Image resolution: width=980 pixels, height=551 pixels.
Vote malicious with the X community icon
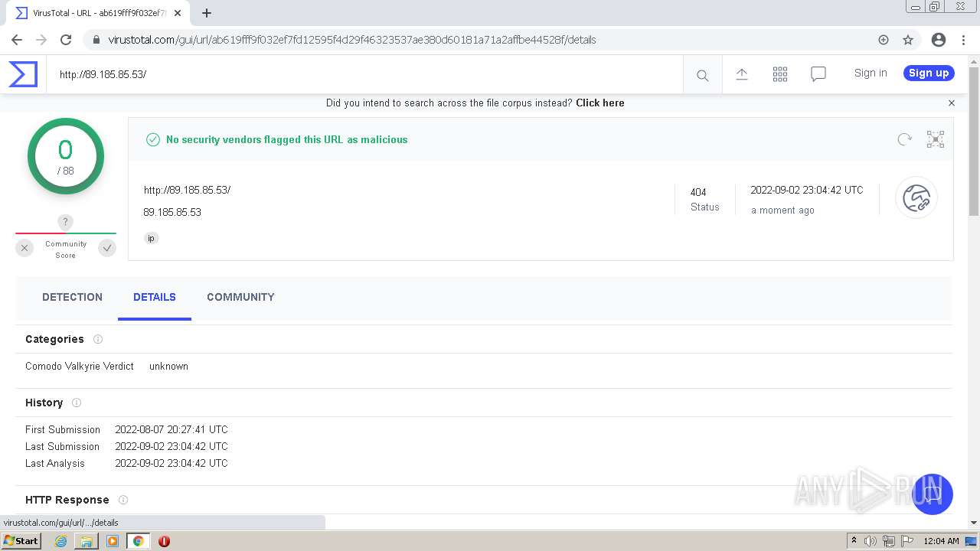(x=24, y=248)
